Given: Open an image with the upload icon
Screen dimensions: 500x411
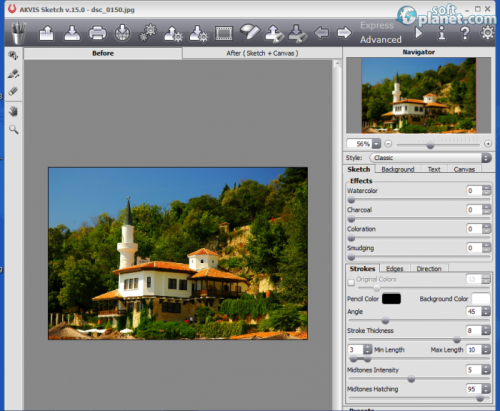Looking at the screenshot, I should (x=46, y=33).
